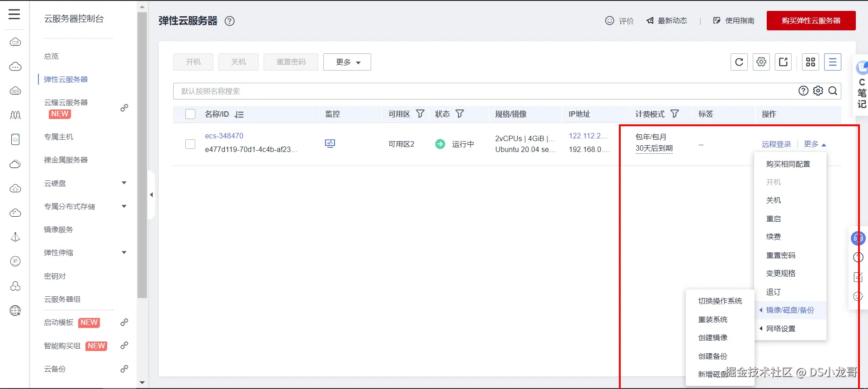Viewport: 868px width, 389px height.
Task: Open the hamburger navigation menu
Action: [x=14, y=14]
